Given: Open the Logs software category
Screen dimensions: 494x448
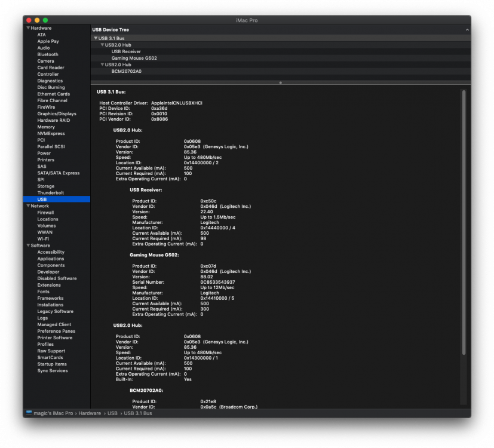Looking at the screenshot, I should tap(42, 318).
